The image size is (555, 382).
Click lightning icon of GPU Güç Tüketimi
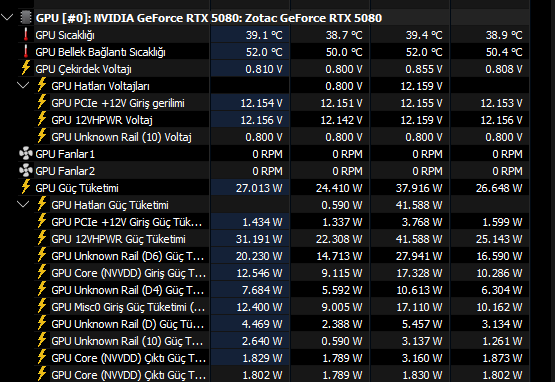click(25, 187)
